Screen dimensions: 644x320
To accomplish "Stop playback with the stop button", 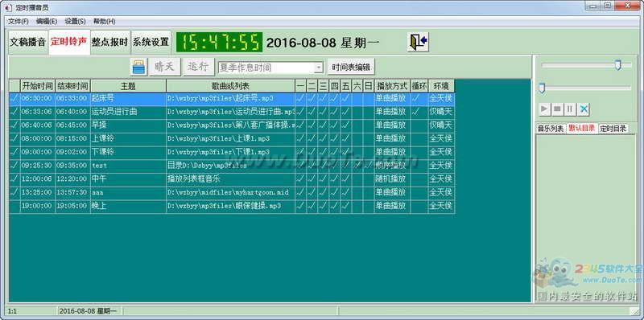I will point(557,109).
